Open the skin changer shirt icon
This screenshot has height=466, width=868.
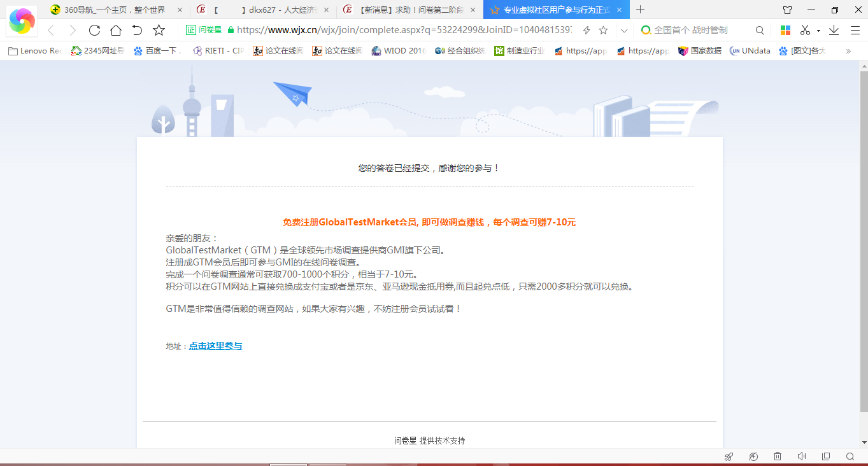[x=787, y=10]
